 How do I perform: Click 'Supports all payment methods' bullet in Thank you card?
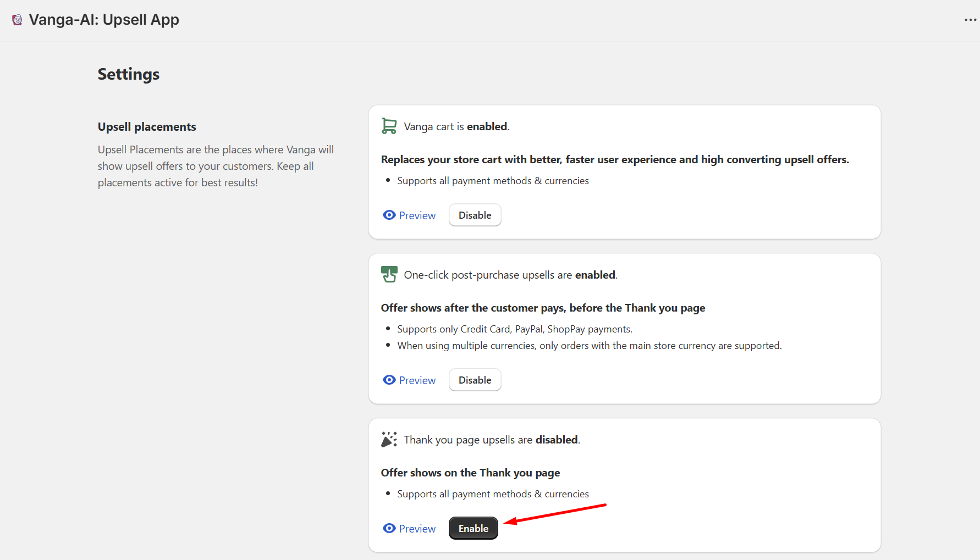click(493, 494)
